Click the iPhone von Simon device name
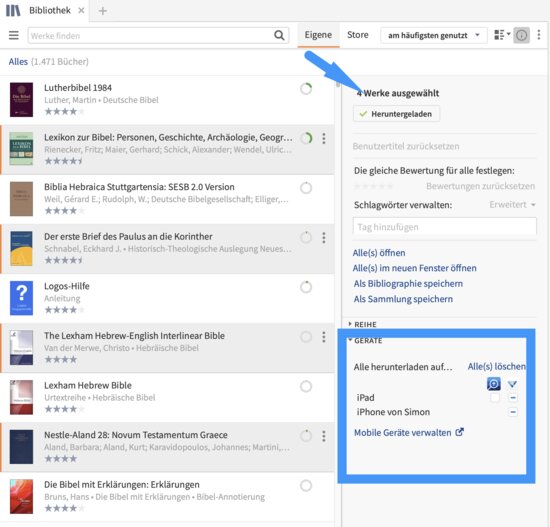 pos(393,412)
